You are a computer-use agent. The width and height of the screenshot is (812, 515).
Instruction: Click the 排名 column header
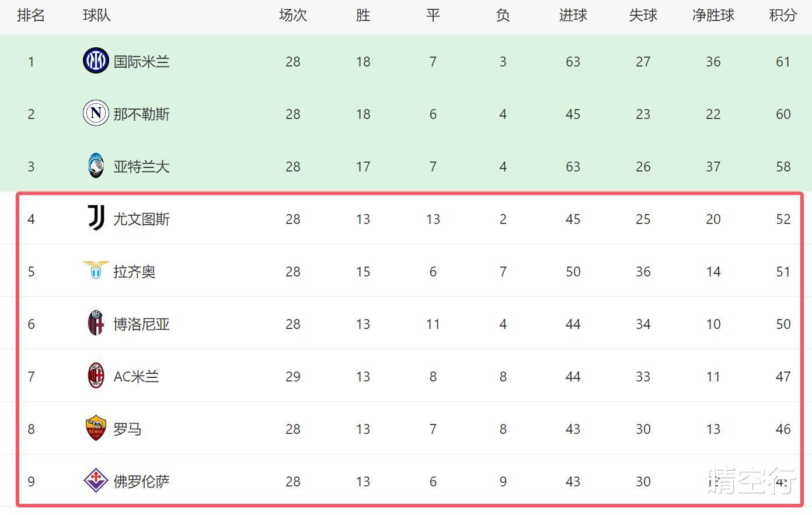[x=31, y=16]
